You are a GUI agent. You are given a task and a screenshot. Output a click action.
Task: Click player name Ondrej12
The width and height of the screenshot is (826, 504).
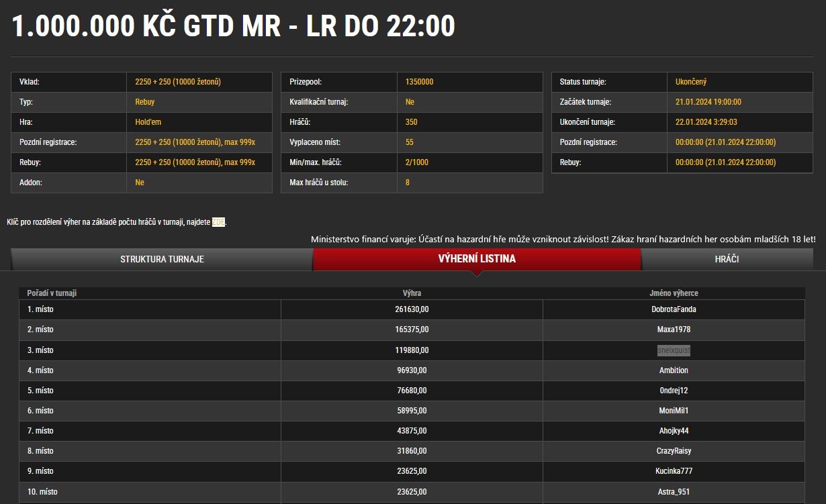click(x=674, y=391)
